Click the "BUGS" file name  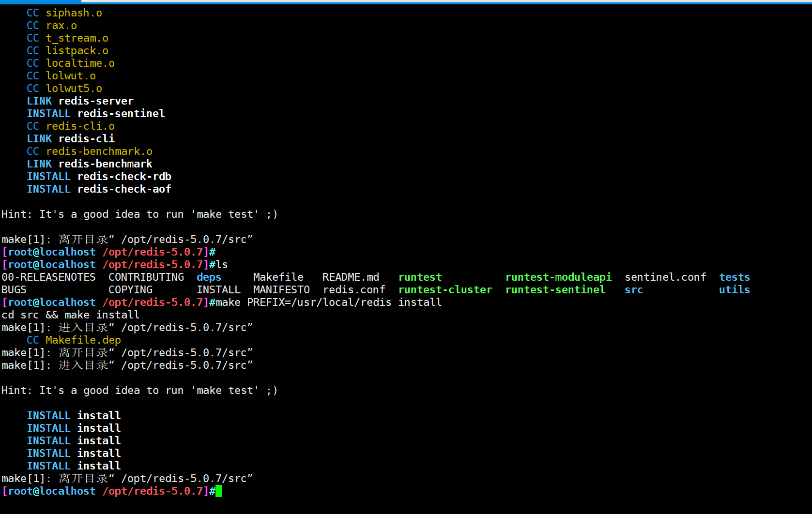(14, 290)
